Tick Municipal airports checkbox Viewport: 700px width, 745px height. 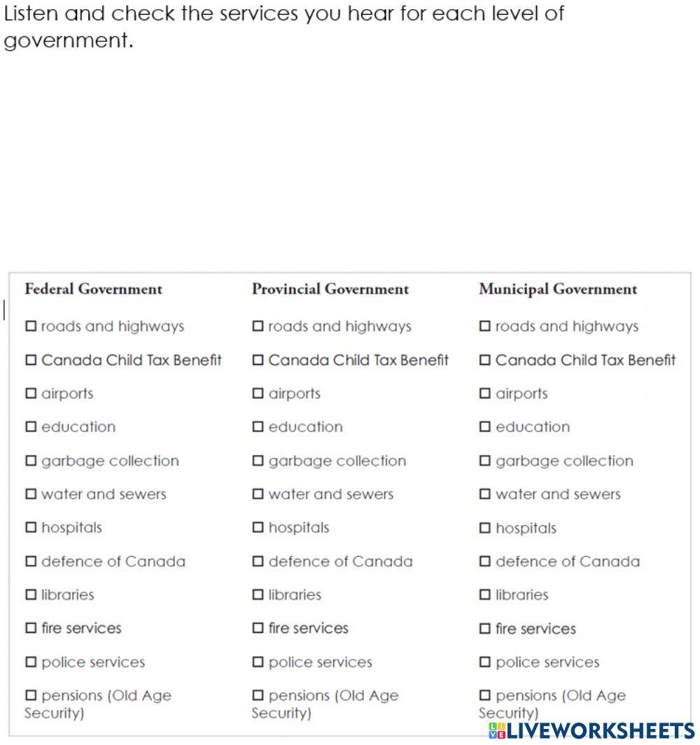tap(485, 394)
